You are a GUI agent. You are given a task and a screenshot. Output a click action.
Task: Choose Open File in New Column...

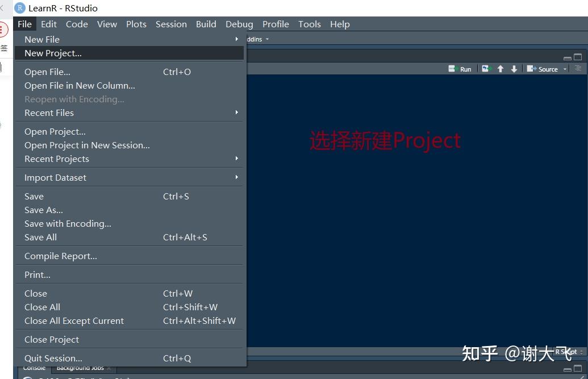(x=129, y=86)
